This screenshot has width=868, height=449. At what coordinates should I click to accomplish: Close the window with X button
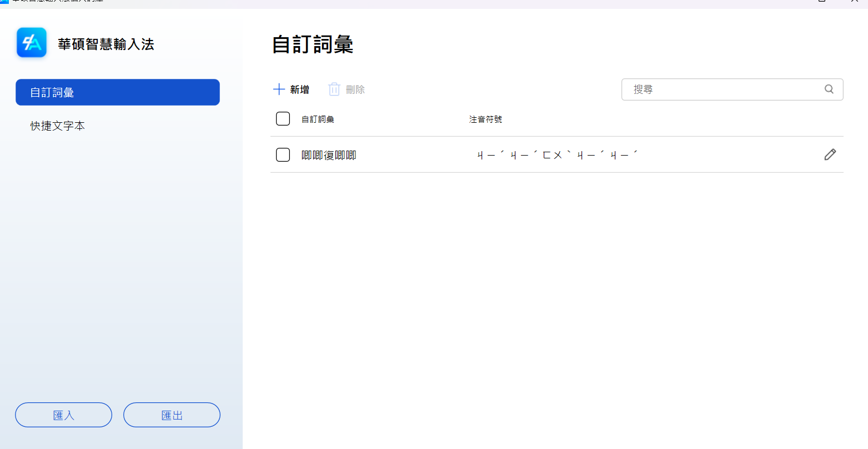[855, 2]
